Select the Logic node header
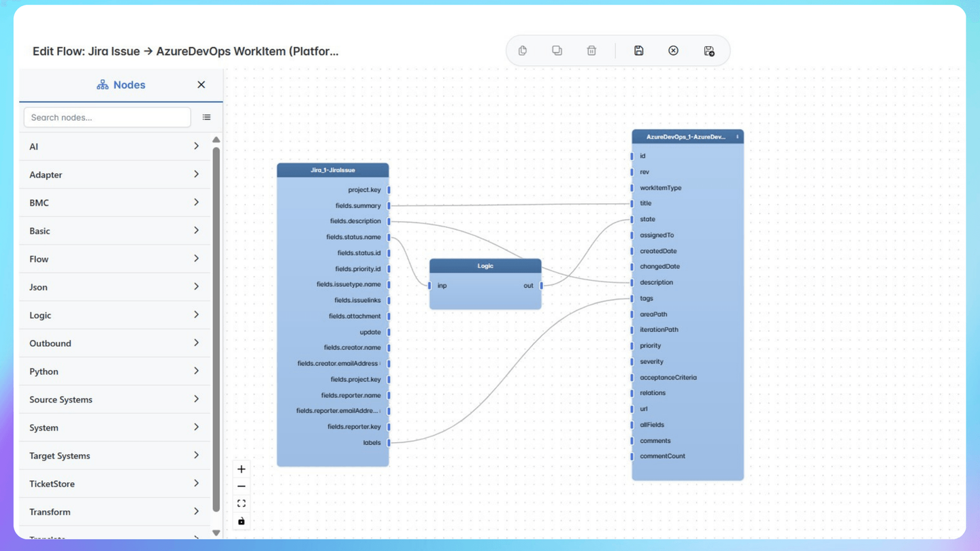The image size is (980, 551). 485,266
